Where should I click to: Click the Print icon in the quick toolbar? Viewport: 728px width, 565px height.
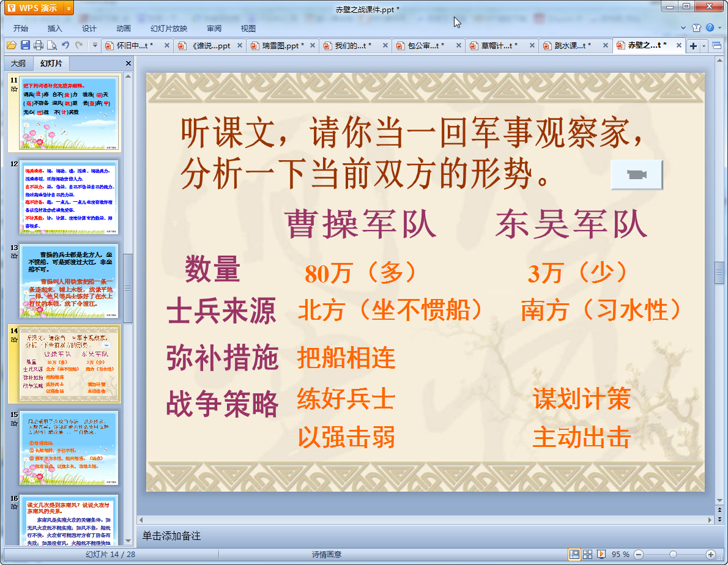39,45
